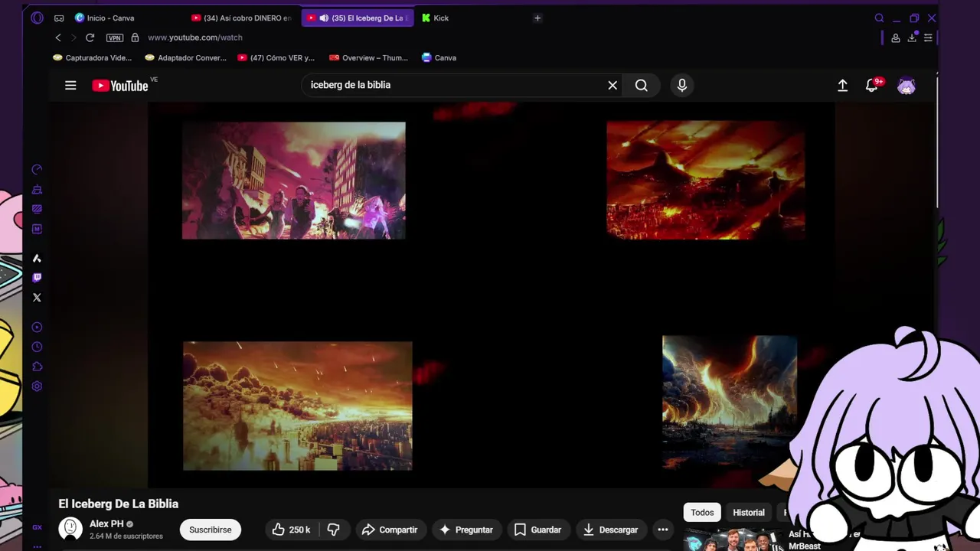Open the Opera menu logo
Image resolution: width=980 pixels, height=551 pixels.
click(x=37, y=18)
